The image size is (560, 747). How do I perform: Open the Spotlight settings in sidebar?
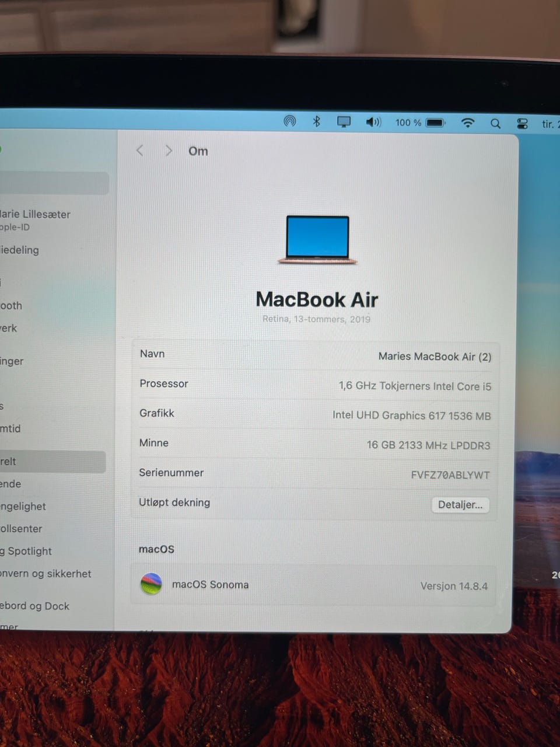(26, 551)
